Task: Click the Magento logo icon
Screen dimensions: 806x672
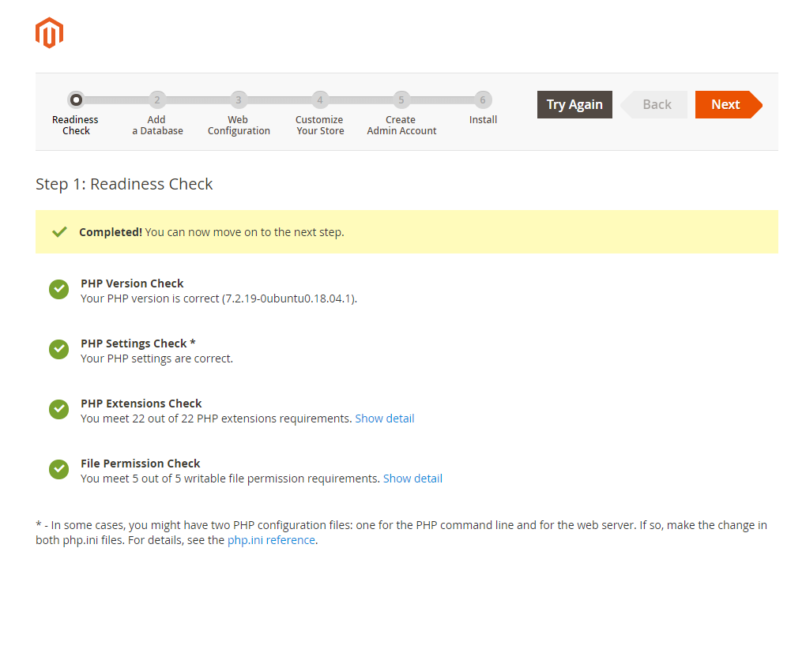Action: [49, 32]
